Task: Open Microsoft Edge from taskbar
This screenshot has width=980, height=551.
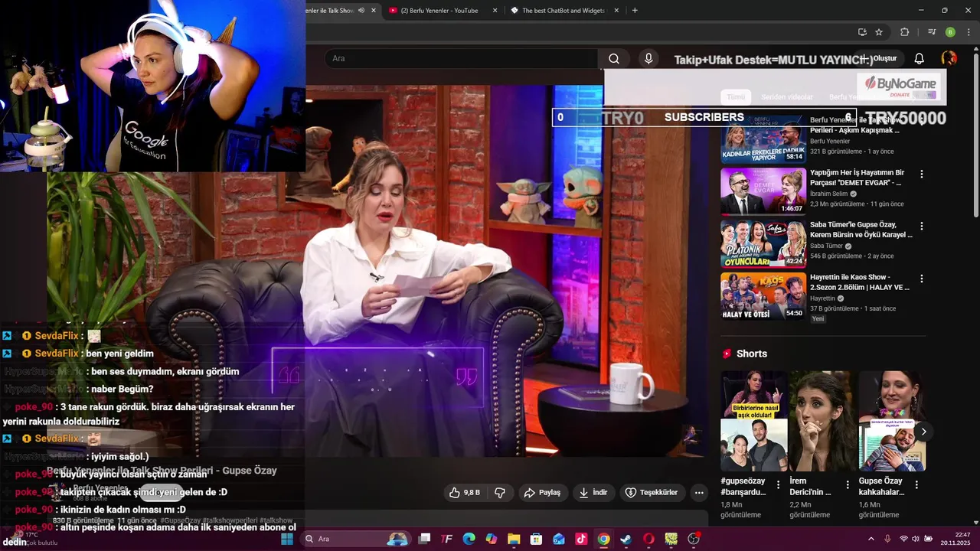Action: (x=469, y=539)
